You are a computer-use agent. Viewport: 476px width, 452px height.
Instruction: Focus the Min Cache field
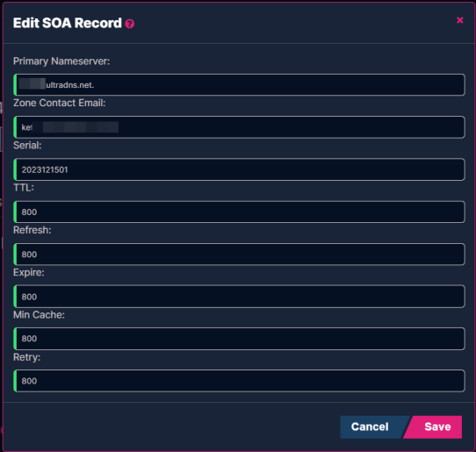click(x=239, y=339)
